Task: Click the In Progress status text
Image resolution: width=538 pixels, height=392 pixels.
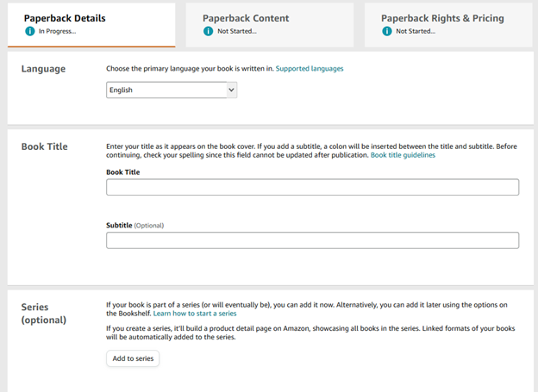Action: coord(57,31)
